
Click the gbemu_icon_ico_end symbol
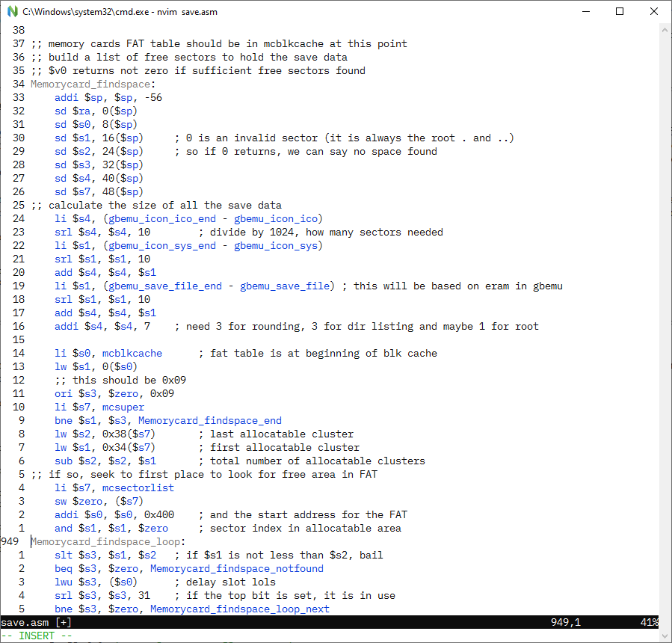pyautogui.click(x=162, y=218)
